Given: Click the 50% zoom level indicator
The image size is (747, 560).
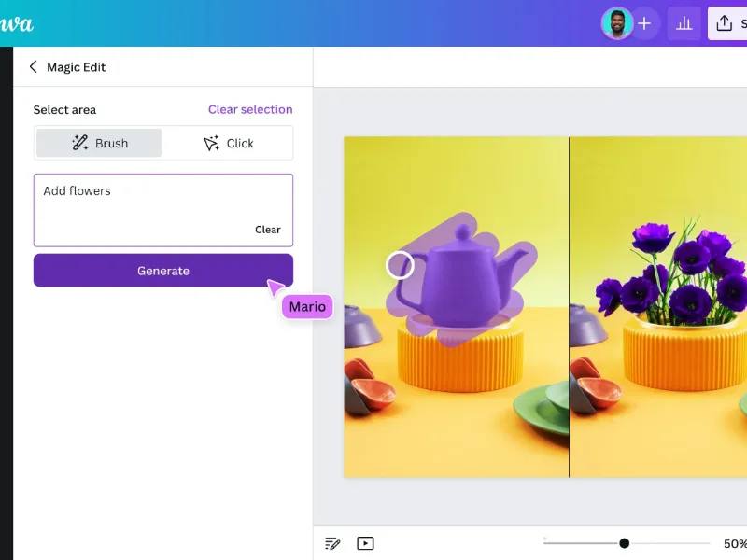Looking at the screenshot, I should tap(736, 542).
